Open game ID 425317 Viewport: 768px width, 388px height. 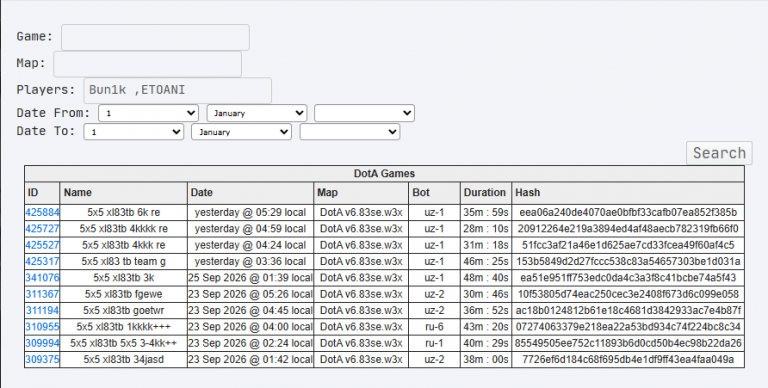click(x=42, y=262)
